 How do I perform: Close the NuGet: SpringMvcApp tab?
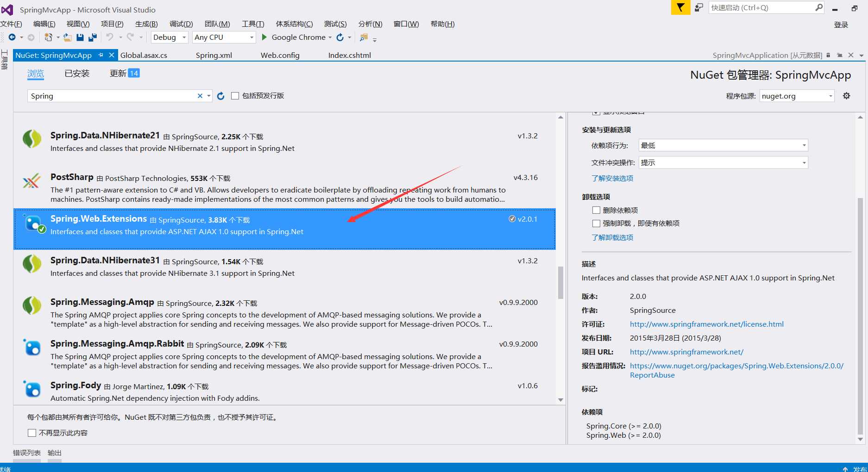pyautogui.click(x=111, y=55)
